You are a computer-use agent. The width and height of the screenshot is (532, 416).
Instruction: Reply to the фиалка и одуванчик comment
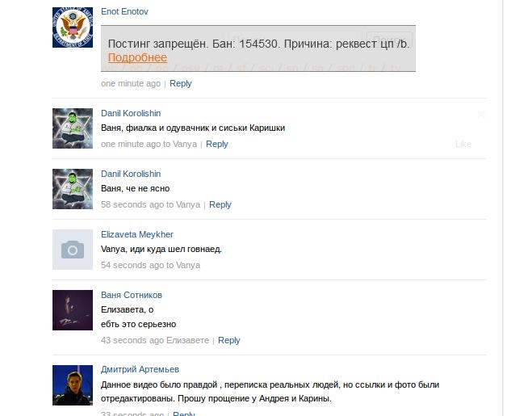(x=217, y=144)
